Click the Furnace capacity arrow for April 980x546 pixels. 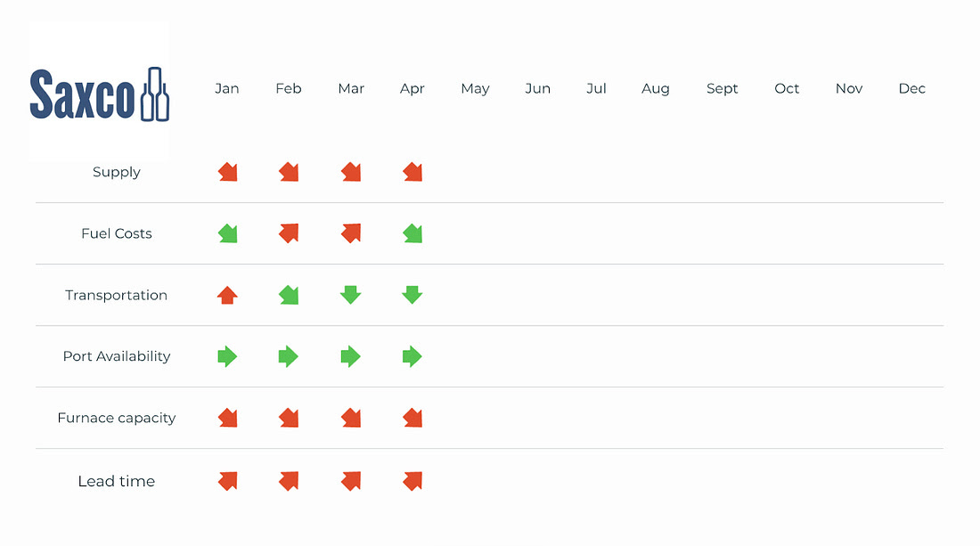pyautogui.click(x=412, y=418)
